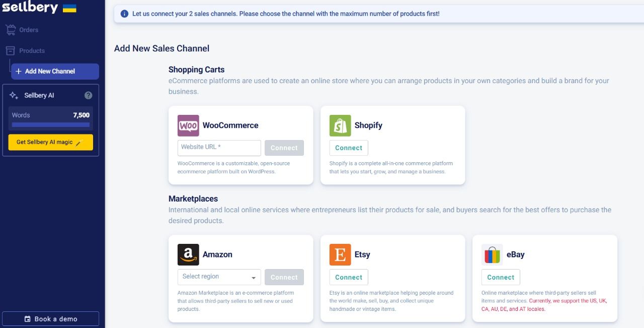Connect the Shopify sales channel
This screenshot has height=328, width=644.
349,148
